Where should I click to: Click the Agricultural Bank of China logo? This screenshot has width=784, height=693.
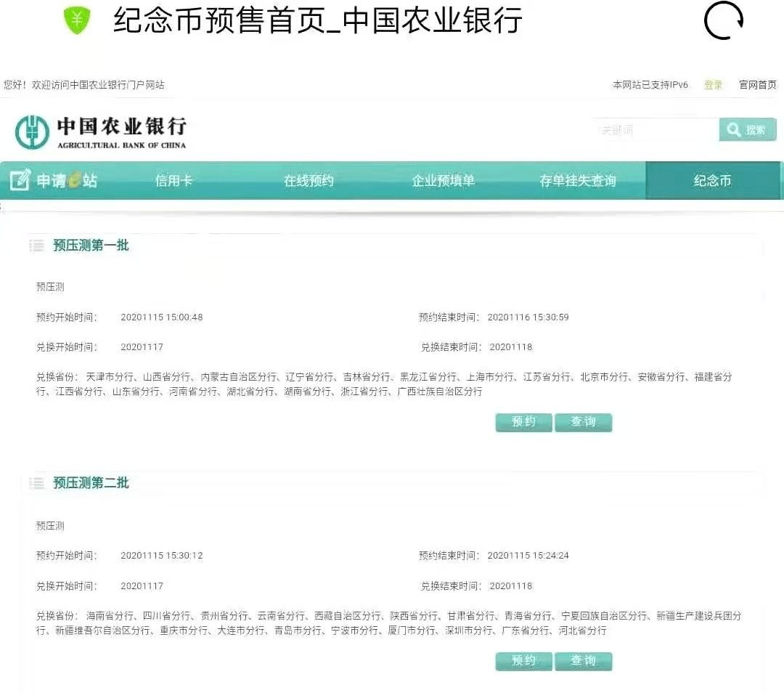click(100, 132)
